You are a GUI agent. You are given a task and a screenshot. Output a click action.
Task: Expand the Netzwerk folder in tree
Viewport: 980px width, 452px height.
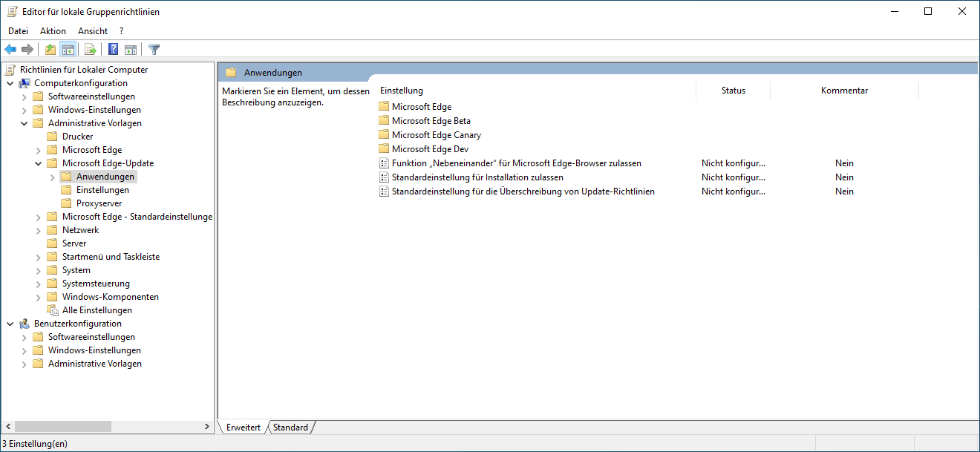pyautogui.click(x=38, y=230)
